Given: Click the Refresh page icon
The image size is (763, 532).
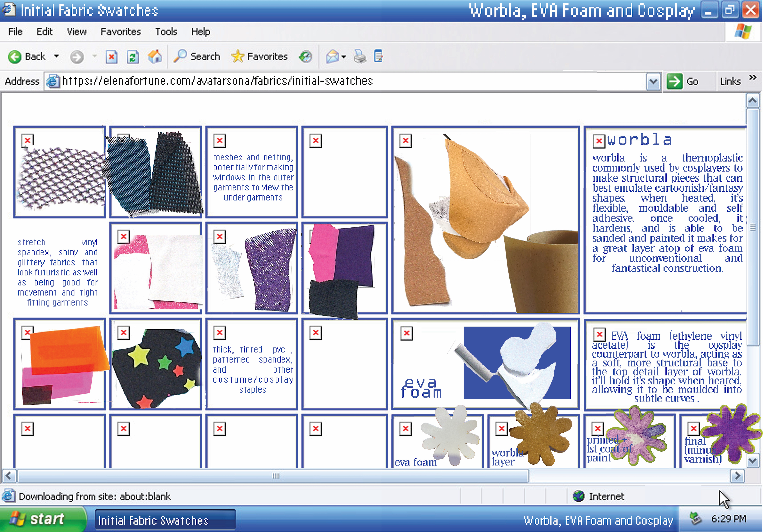Looking at the screenshot, I should (x=133, y=57).
